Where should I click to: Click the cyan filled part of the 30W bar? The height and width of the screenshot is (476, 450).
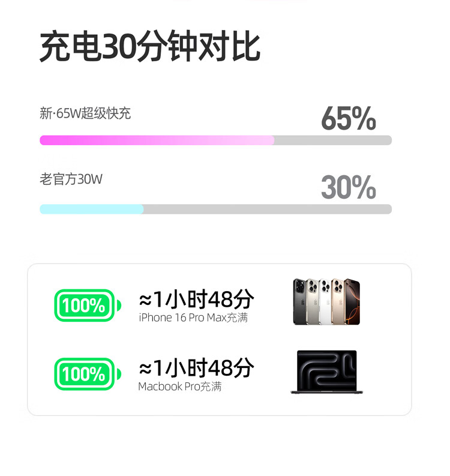coord(91,209)
